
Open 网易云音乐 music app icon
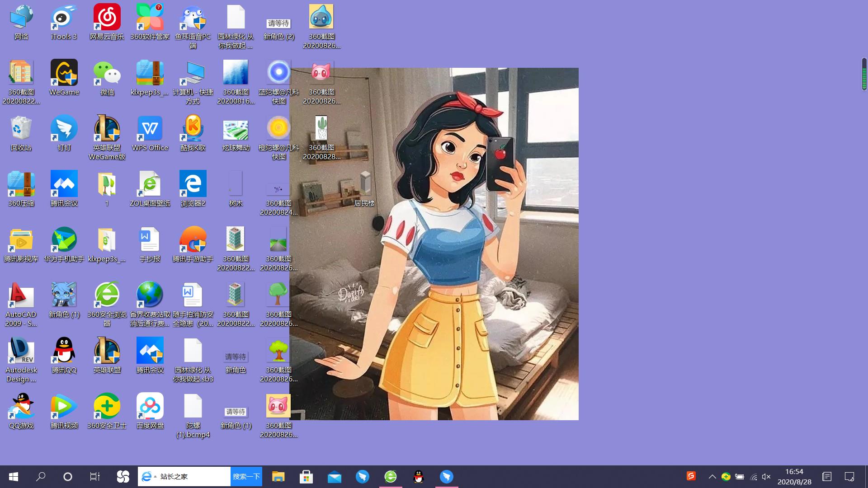pos(107,23)
